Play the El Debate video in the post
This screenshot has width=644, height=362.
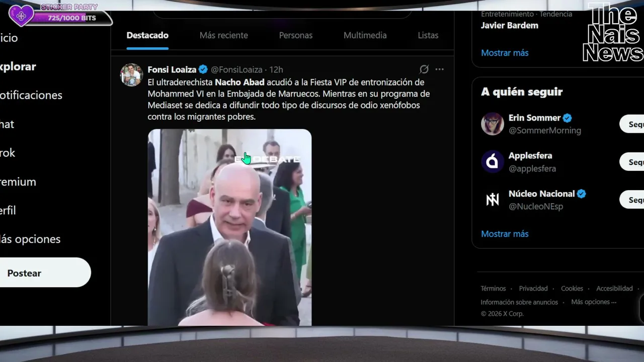(x=229, y=227)
